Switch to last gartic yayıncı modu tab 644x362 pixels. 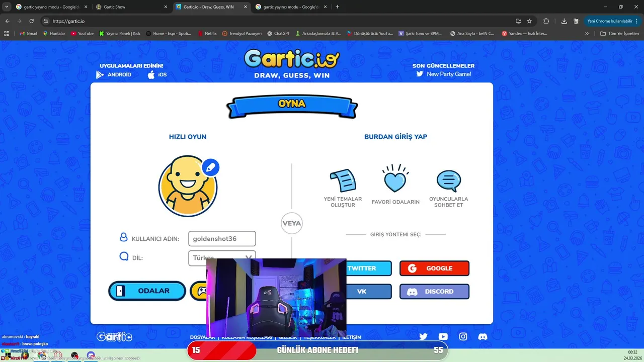[292, 7]
